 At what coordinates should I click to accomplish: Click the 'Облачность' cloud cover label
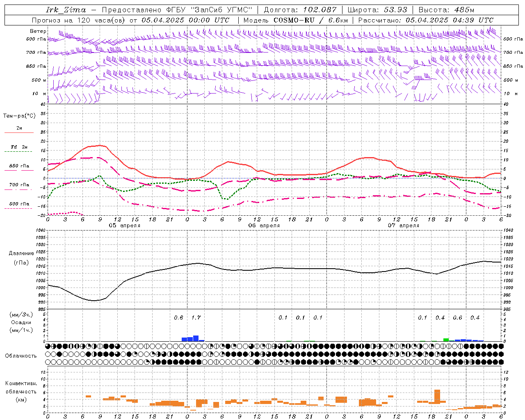point(21,356)
